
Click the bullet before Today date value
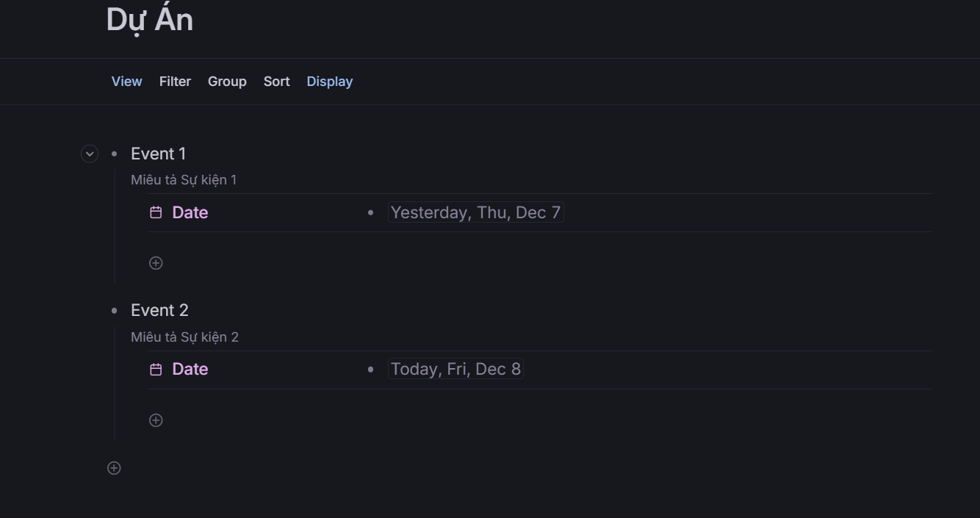pyautogui.click(x=370, y=369)
